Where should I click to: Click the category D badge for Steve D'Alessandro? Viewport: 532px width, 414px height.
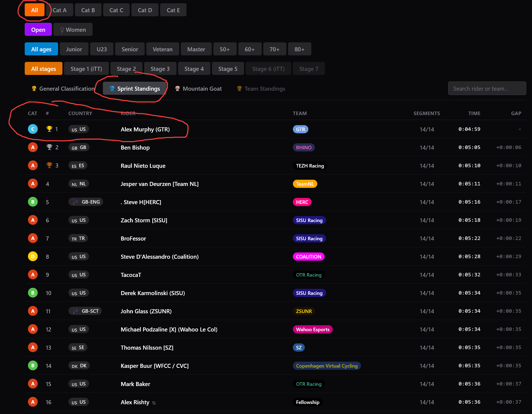tap(33, 257)
